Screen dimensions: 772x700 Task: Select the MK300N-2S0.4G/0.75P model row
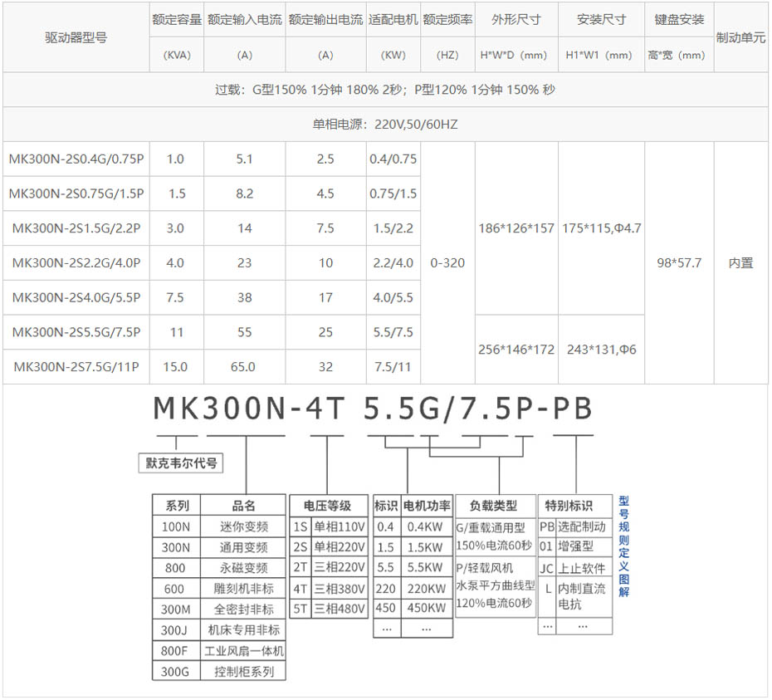tap(76, 159)
